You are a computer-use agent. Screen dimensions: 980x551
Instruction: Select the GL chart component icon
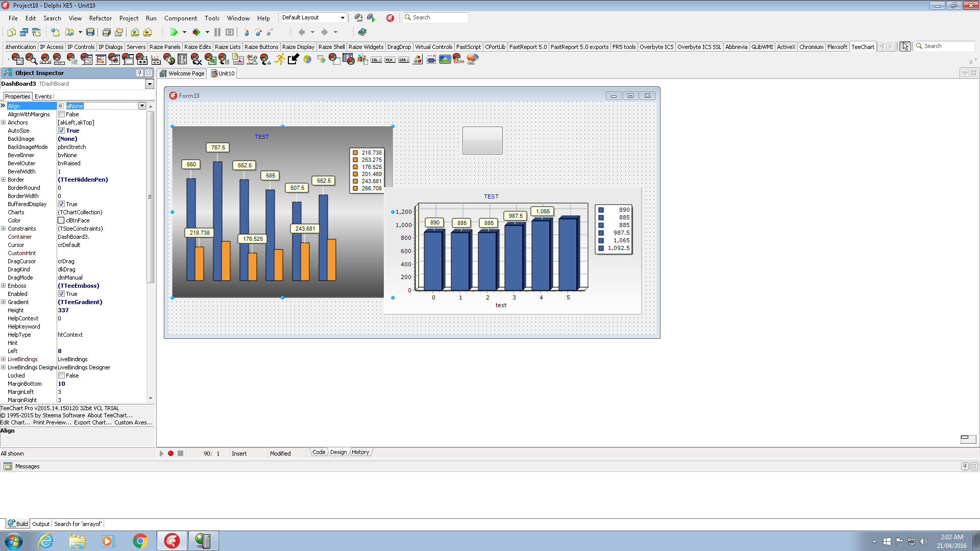coord(473,59)
